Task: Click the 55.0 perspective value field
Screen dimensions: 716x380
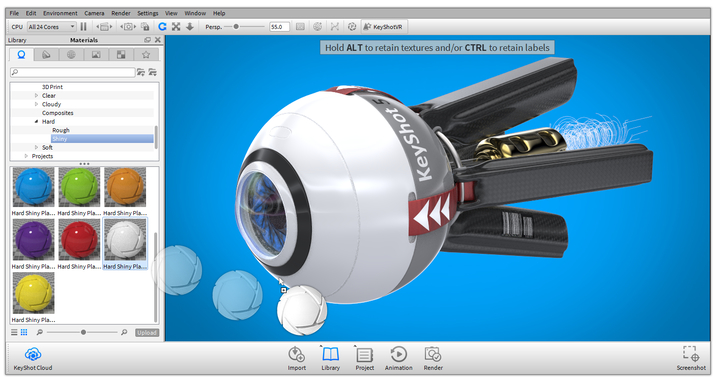Action: [x=279, y=27]
